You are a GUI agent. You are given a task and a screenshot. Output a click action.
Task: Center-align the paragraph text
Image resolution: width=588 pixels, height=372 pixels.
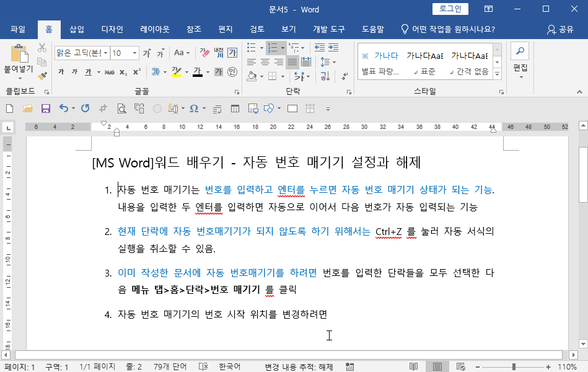coord(265,62)
